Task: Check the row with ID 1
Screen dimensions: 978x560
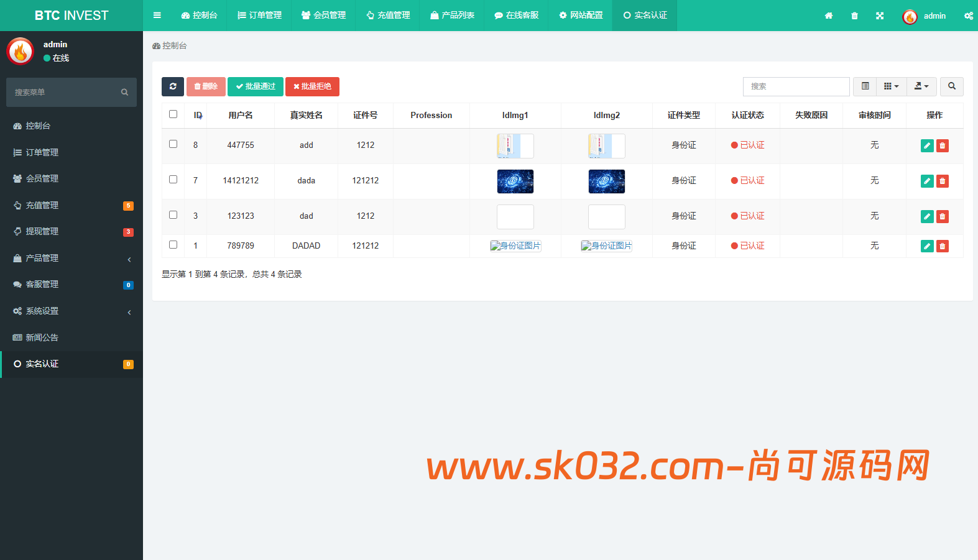Action: coord(173,245)
